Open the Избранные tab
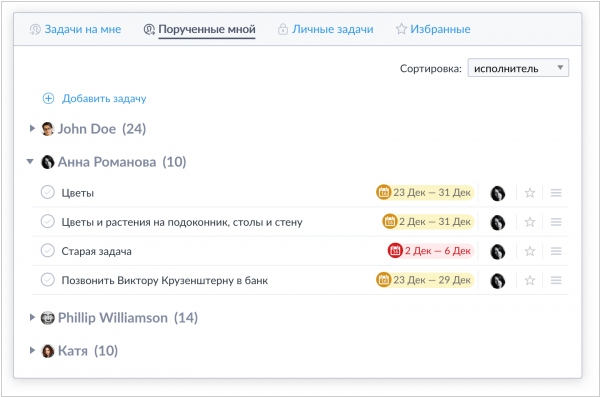This screenshot has width=600, height=397. [x=433, y=29]
